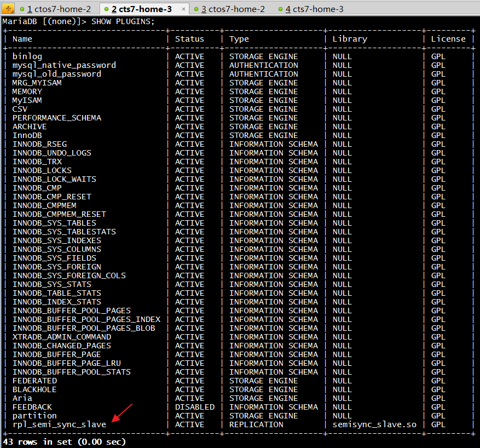
Task: Click the INNODB_CMPMEM_RESET entry
Action: point(59,214)
